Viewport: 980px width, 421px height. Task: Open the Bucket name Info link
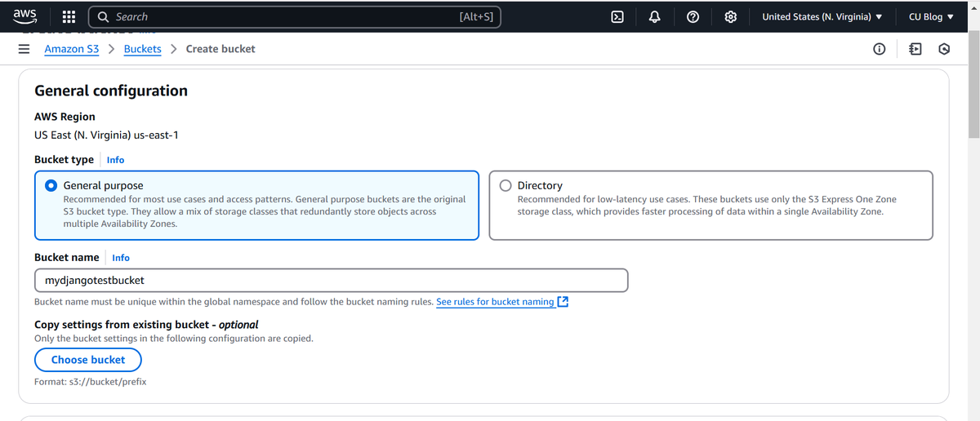[121, 258]
